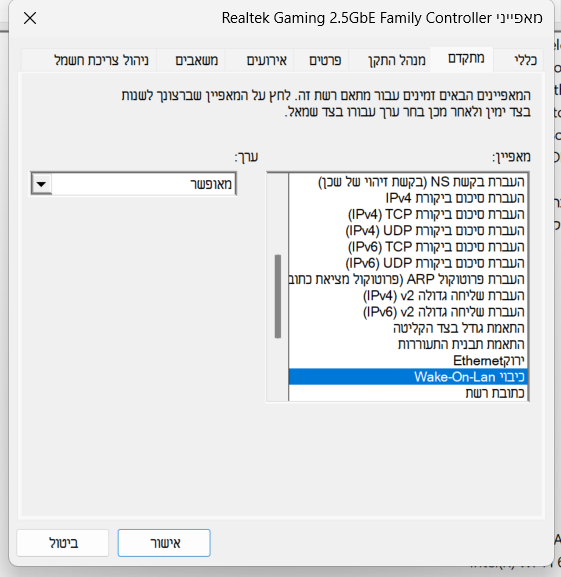Select העברת בקשת NS property
This screenshot has height=577, width=561.
(x=408, y=182)
